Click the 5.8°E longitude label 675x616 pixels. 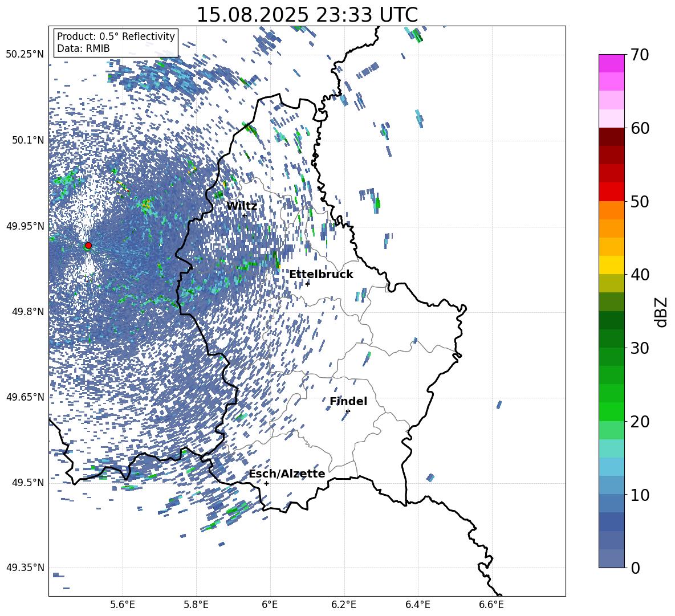(196, 605)
